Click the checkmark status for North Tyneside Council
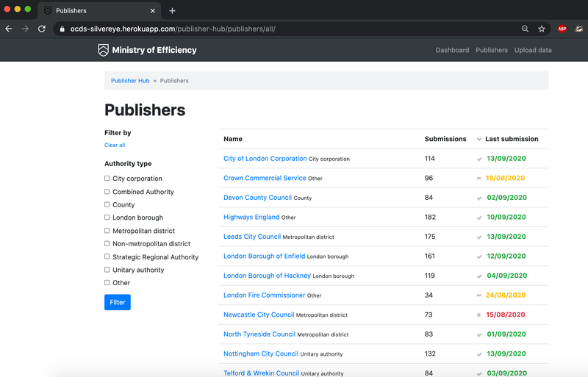 [479, 334]
